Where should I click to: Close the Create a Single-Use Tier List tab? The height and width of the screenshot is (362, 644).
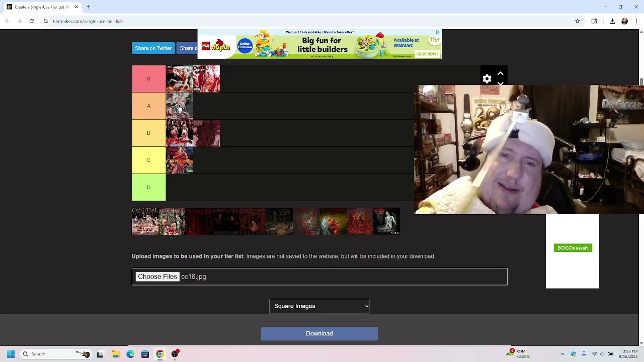[x=76, y=7]
